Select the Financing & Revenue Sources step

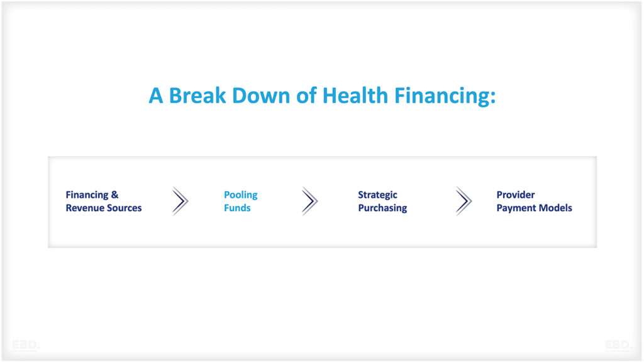(x=104, y=201)
